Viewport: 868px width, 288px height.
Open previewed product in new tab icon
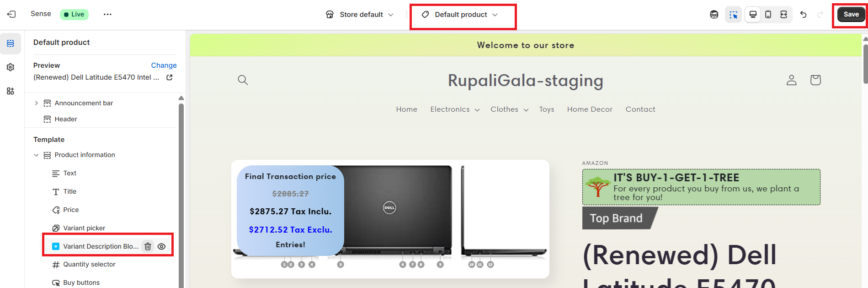(x=170, y=77)
